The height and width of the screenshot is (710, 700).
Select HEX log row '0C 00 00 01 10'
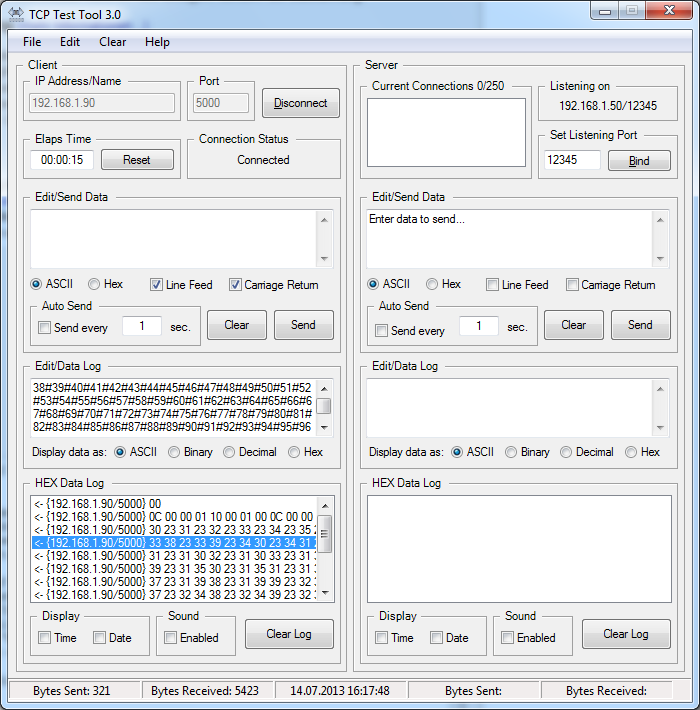(x=174, y=517)
